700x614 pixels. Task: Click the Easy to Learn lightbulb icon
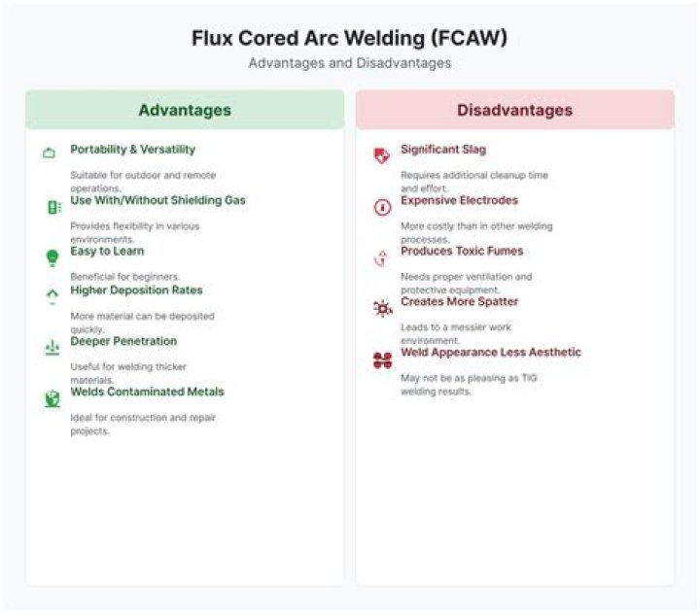[52, 257]
